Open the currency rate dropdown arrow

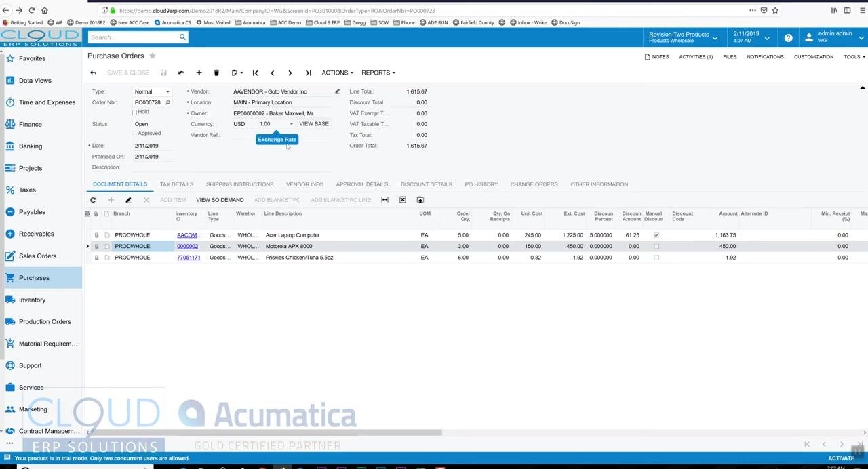pos(292,124)
